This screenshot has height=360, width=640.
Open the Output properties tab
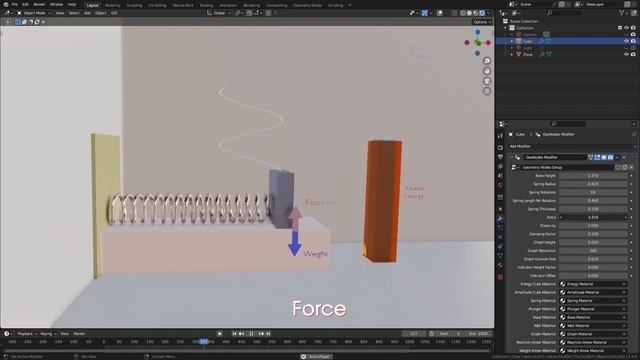[x=500, y=157]
